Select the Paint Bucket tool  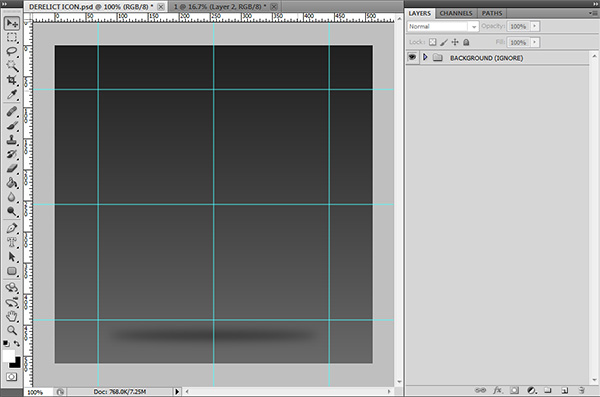tap(12, 183)
